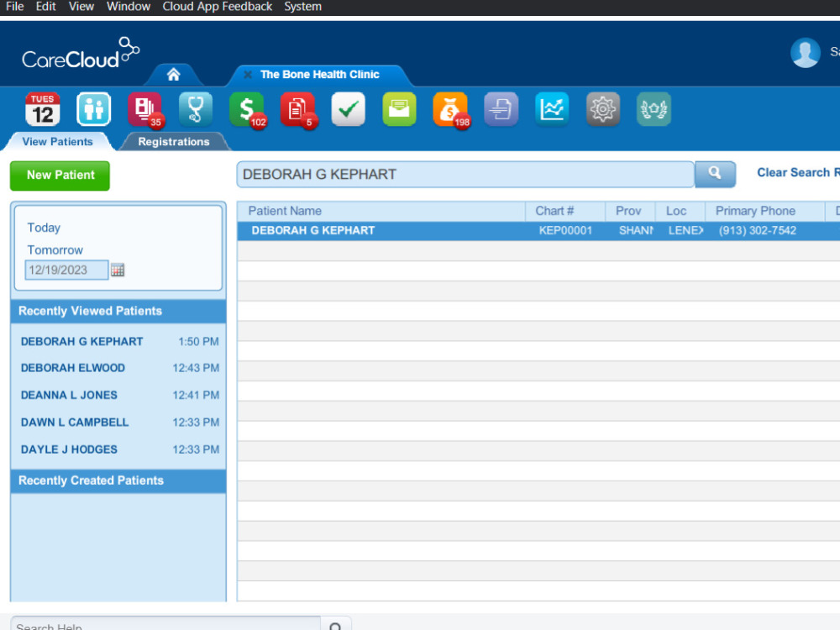The height and width of the screenshot is (630, 840).
Task: Open the gear settings icon
Action: [602, 109]
